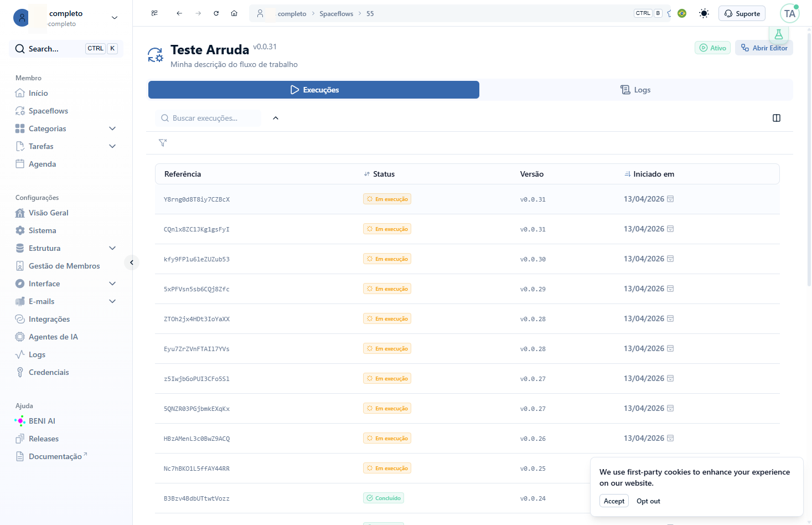Click the Abrir Editor button
Screen dimensions: 812x525
point(764,48)
